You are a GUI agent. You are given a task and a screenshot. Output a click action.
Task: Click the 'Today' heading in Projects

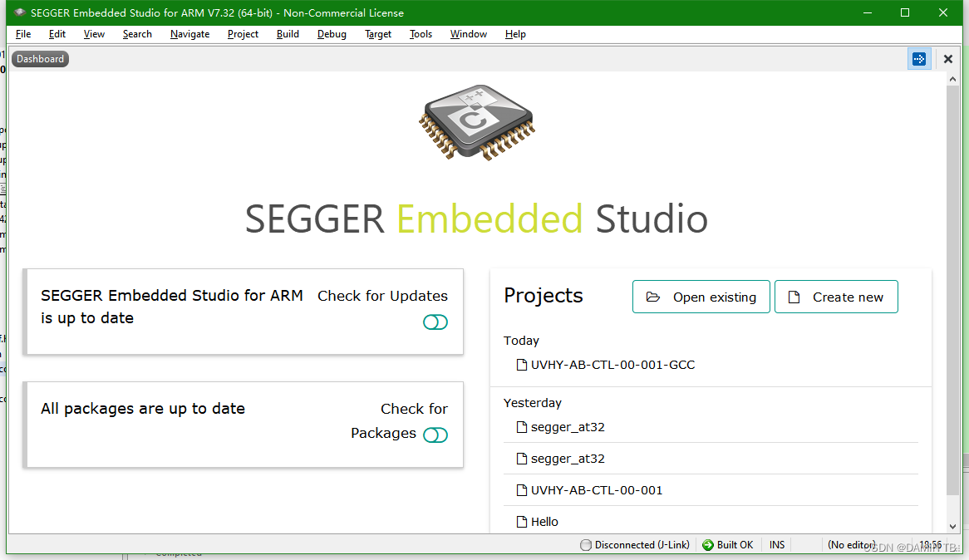[521, 341]
